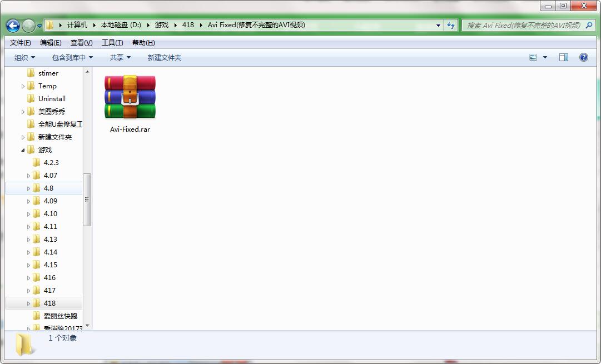Open the view options dropdown arrow

[x=545, y=57]
